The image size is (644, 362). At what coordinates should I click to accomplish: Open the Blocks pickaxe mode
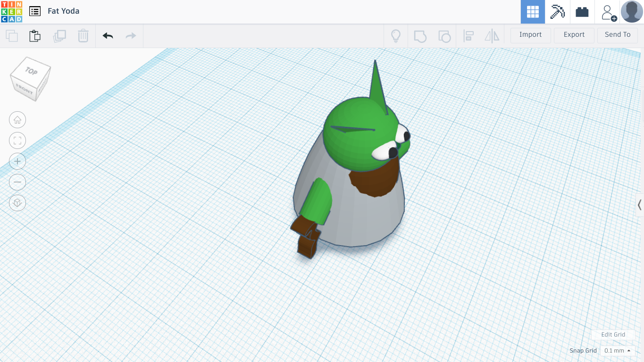point(557,12)
